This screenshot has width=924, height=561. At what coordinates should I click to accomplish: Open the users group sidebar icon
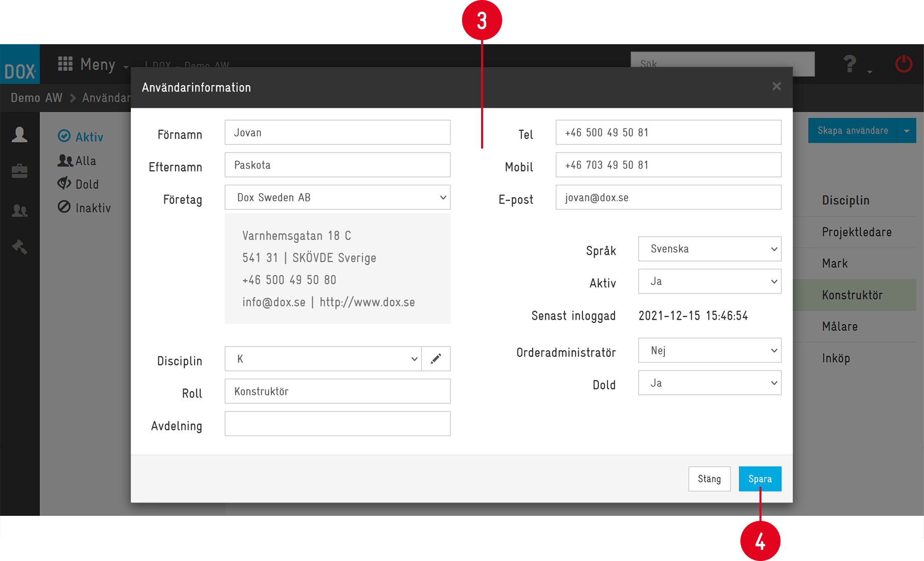tap(20, 210)
